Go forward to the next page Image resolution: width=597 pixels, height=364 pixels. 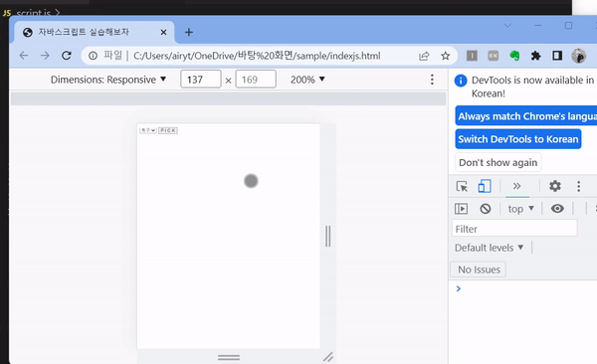[45, 56]
